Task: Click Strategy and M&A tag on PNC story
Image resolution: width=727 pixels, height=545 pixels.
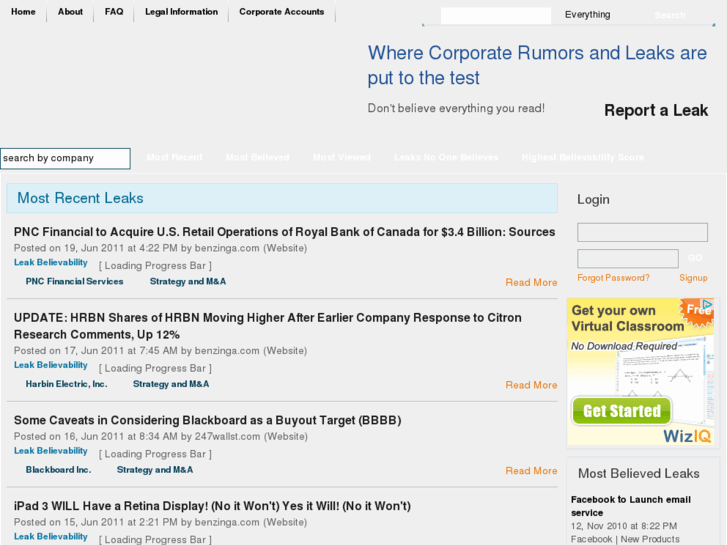Action: click(188, 282)
